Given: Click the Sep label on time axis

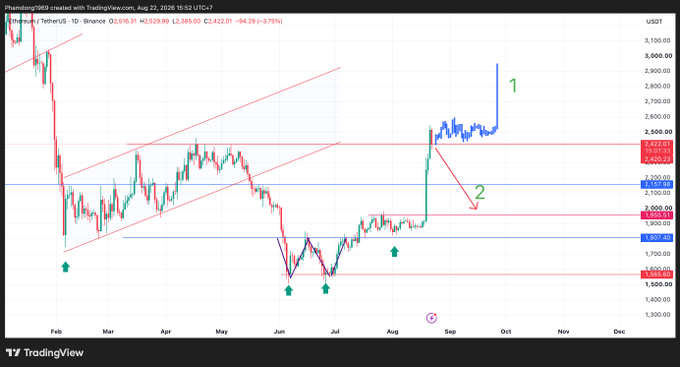Looking at the screenshot, I should [x=450, y=331].
